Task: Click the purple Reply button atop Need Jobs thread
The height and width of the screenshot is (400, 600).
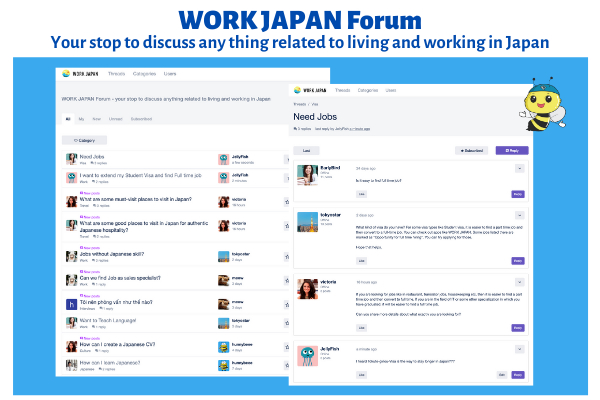Action: click(x=513, y=150)
